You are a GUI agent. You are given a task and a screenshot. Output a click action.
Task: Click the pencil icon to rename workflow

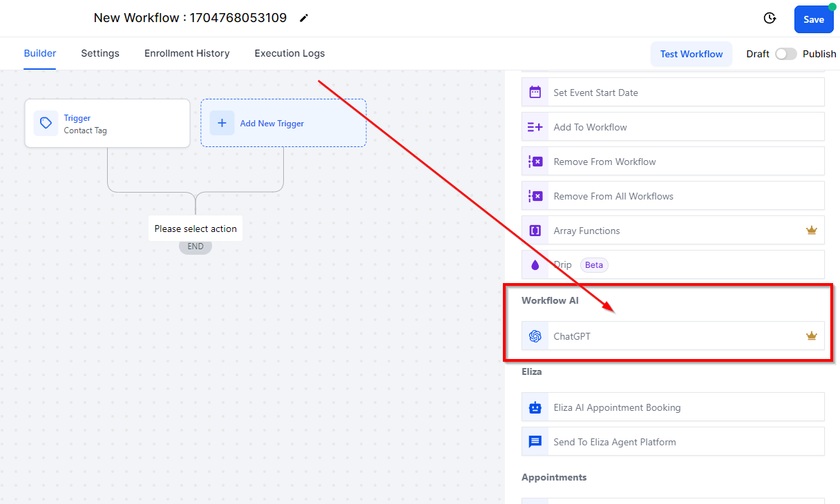pyautogui.click(x=304, y=19)
